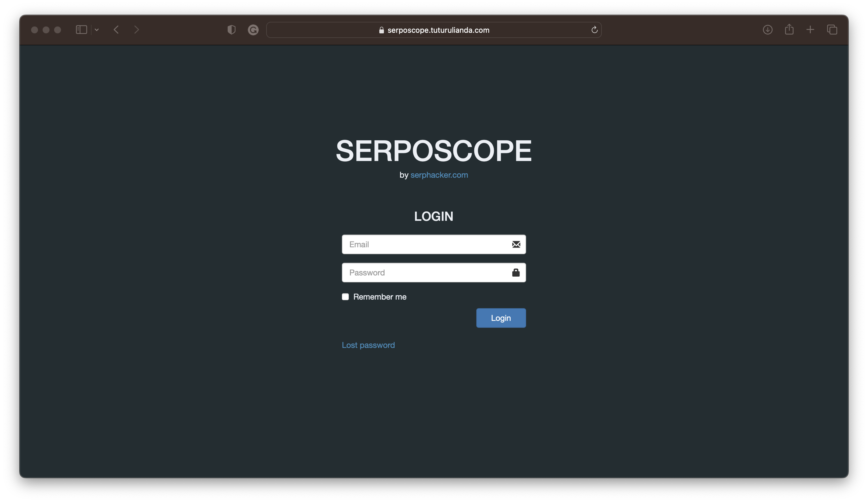Click the address bar showing serposcope.tuturulianda.com
868x502 pixels.
434,30
